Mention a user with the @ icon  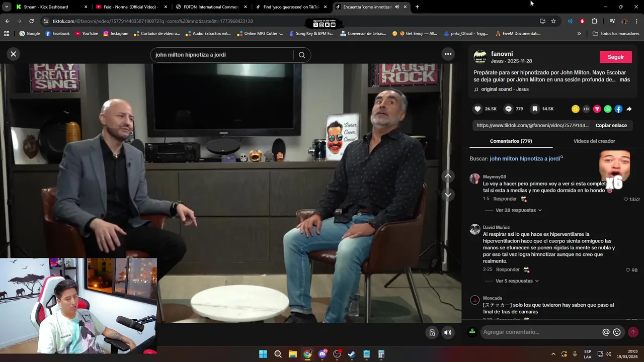coord(606,332)
